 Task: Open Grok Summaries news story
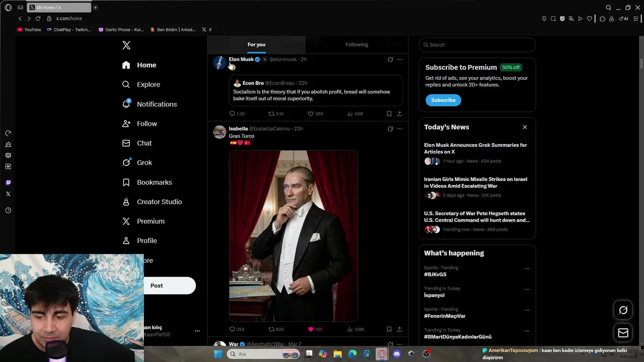[x=475, y=148]
